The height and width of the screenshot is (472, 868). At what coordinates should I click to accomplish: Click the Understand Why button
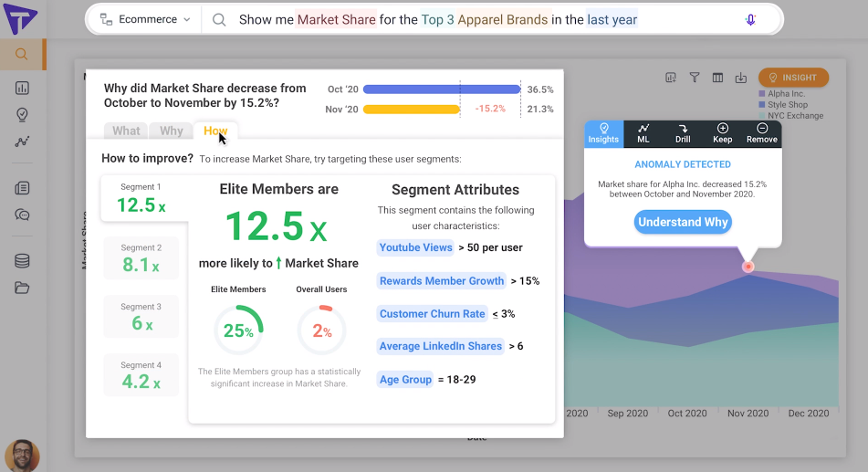[x=683, y=222]
